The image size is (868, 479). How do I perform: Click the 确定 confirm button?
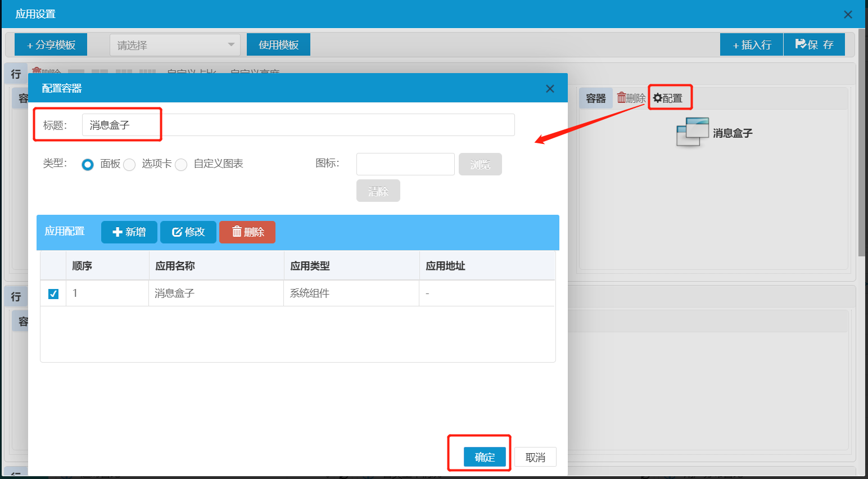click(485, 457)
